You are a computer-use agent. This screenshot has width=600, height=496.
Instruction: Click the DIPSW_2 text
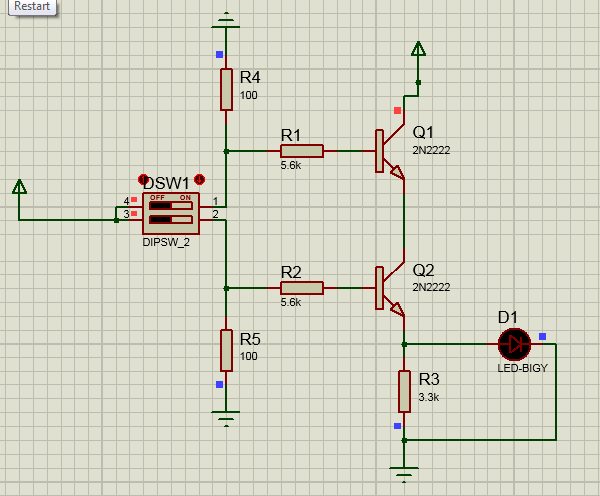166,242
